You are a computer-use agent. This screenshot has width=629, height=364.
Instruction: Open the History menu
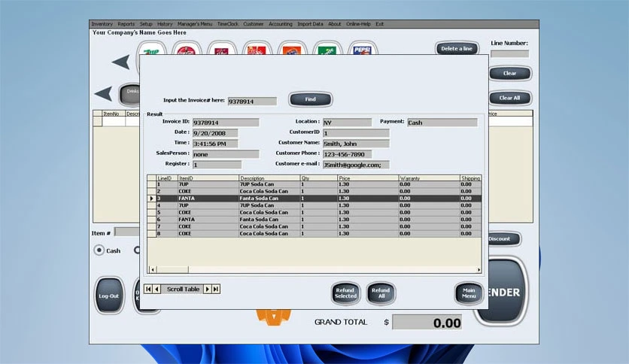click(x=165, y=24)
